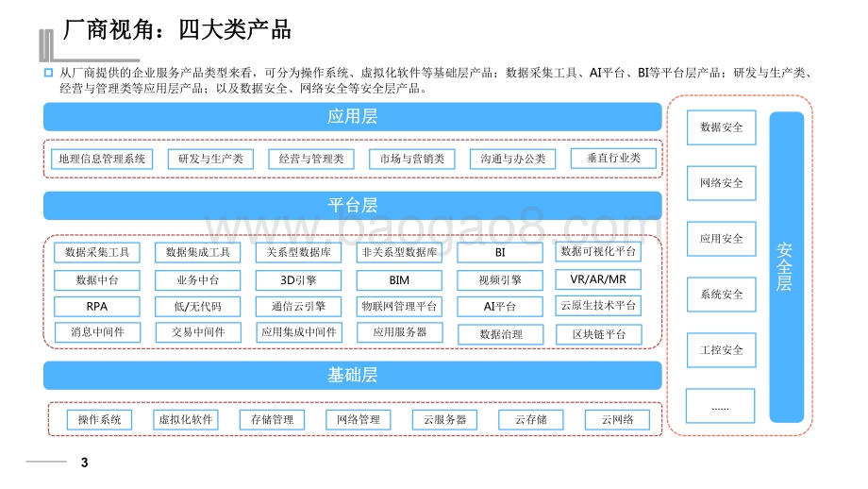This screenshot has width=868, height=489.
Task: Select the 垂直行业类 box
Action: click(613, 159)
